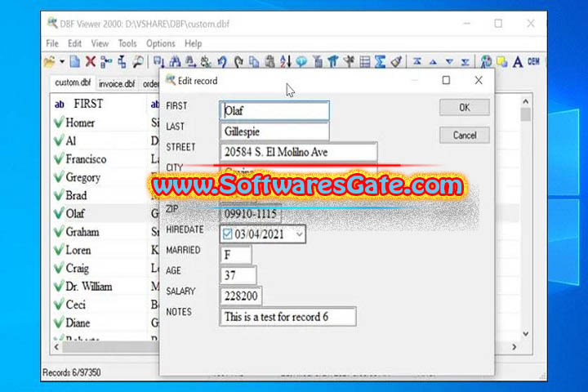Click the STREET field with El Molino Ave
This screenshot has width=588, height=392.
(x=299, y=152)
